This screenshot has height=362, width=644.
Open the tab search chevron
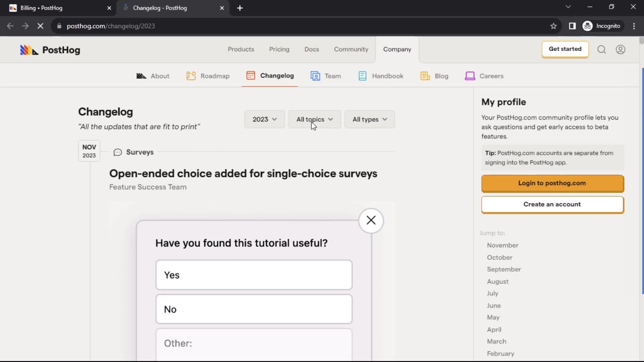(568, 7)
